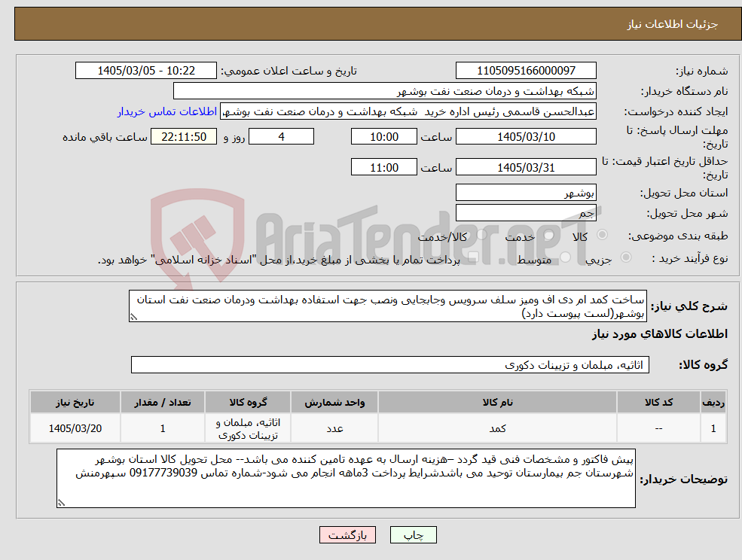Click the price validity date 1405/03/31
This screenshot has width=742, height=560.
[x=526, y=167]
